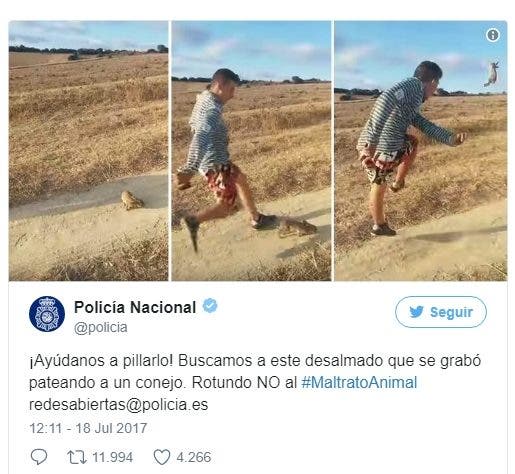Open the image info icon
Viewport: 515px width, 474px height.
tap(493, 35)
